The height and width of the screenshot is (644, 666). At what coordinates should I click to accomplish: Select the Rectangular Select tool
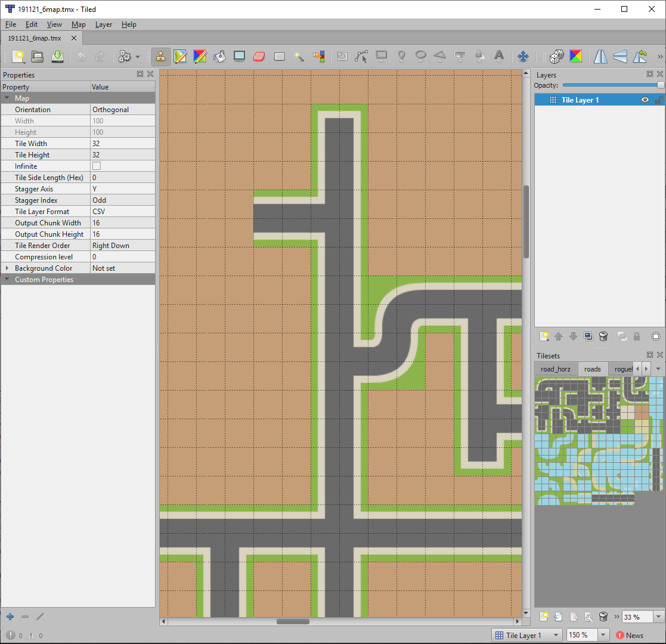click(x=278, y=56)
